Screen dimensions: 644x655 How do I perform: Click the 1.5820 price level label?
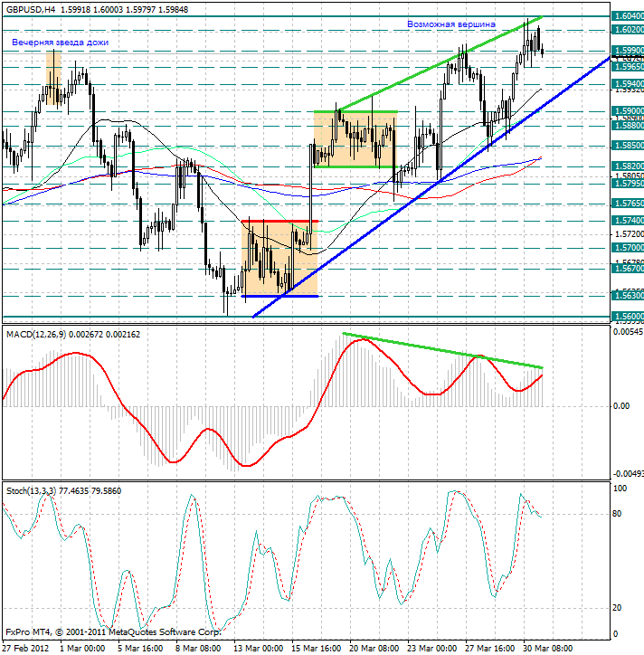[628, 166]
